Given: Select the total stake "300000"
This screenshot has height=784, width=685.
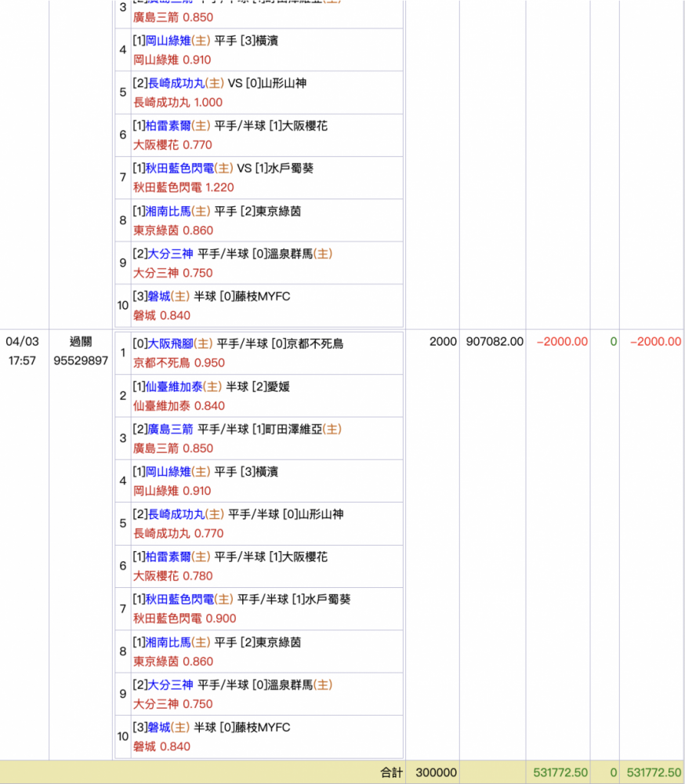Looking at the screenshot, I should point(436,773).
